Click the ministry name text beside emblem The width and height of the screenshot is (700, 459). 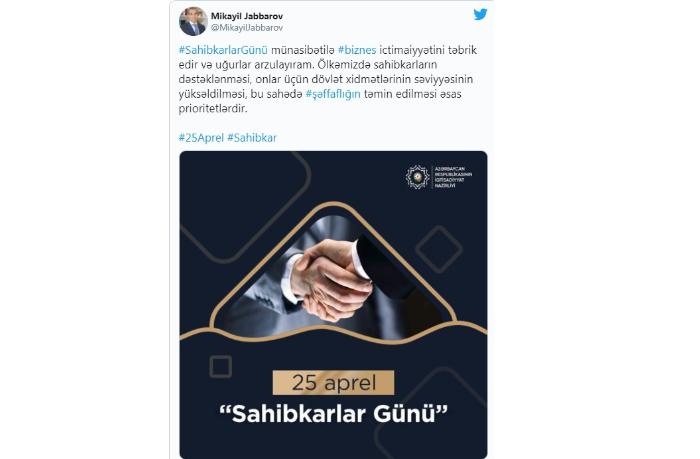(x=453, y=177)
